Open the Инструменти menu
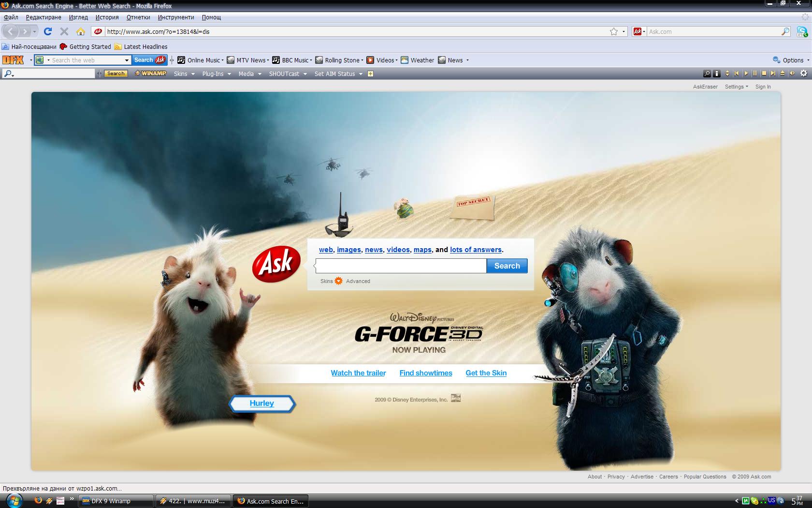Image resolution: width=812 pixels, height=508 pixels. 176,17
